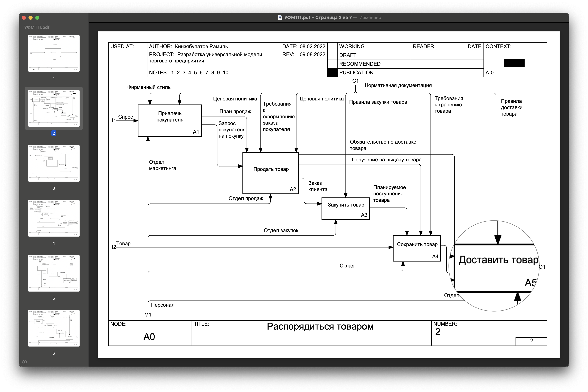Click the left 'Ценовая политика' label near A1

pyautogui.click(x=235, y=99)
